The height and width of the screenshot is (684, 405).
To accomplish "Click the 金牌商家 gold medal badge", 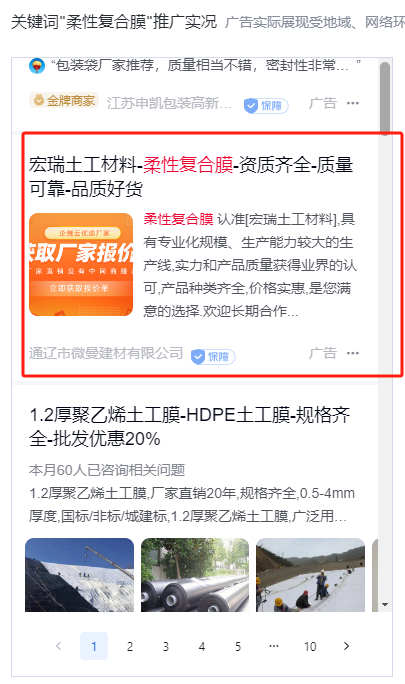I will point(64,101).
